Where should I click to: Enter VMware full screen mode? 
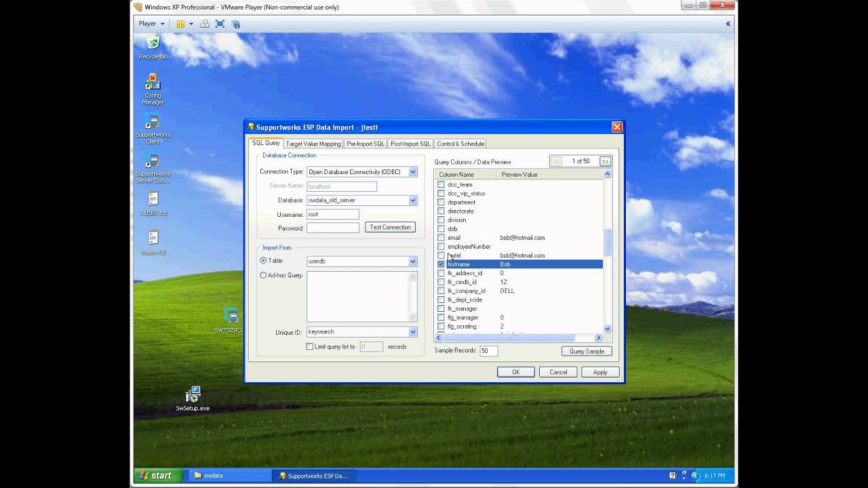click(220, 24)
